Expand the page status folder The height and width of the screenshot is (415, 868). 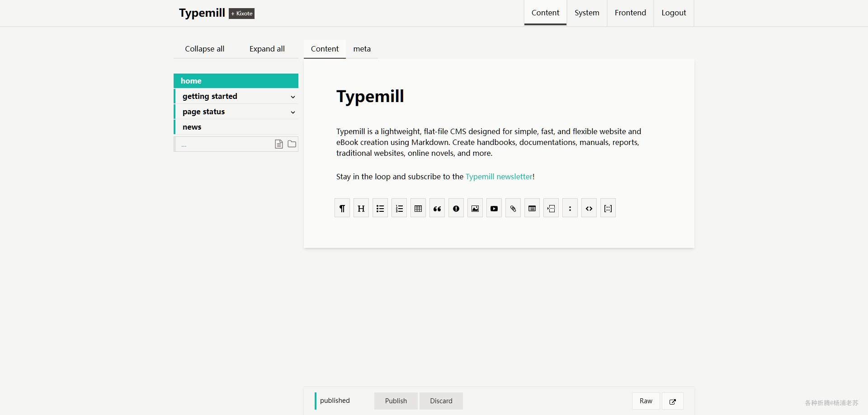click(x=293, y=112)
